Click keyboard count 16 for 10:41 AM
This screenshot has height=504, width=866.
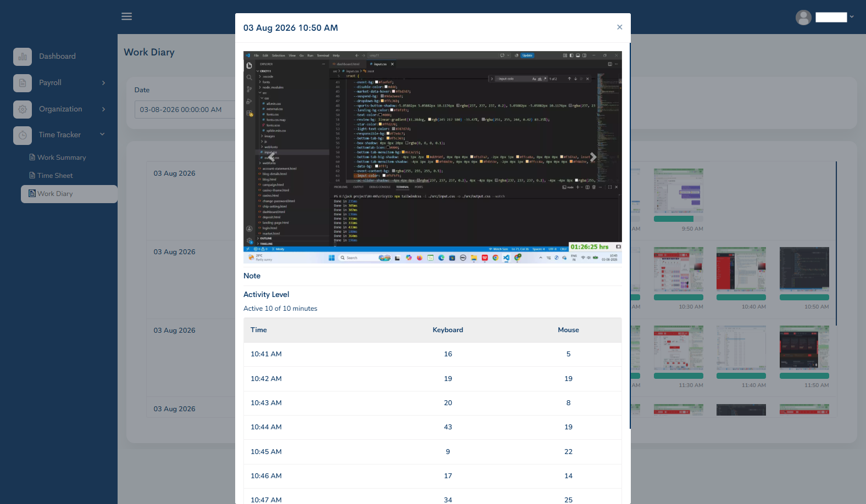coord(448,354)
